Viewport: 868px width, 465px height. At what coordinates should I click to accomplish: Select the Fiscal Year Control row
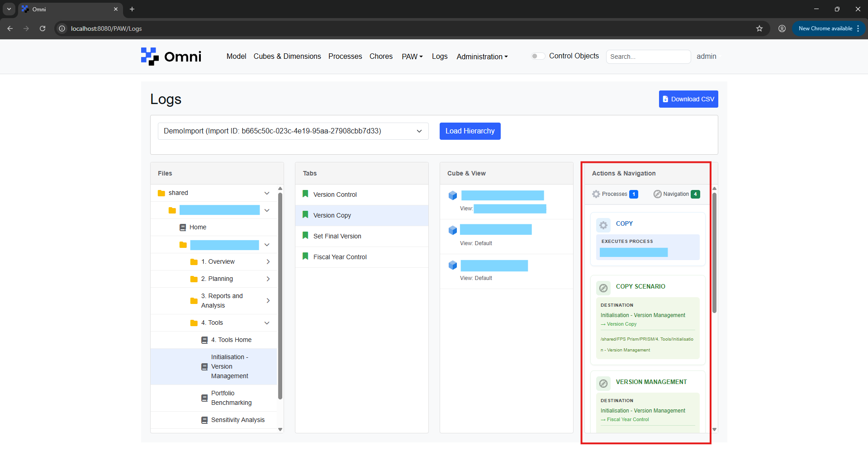[x=362, y=257]
